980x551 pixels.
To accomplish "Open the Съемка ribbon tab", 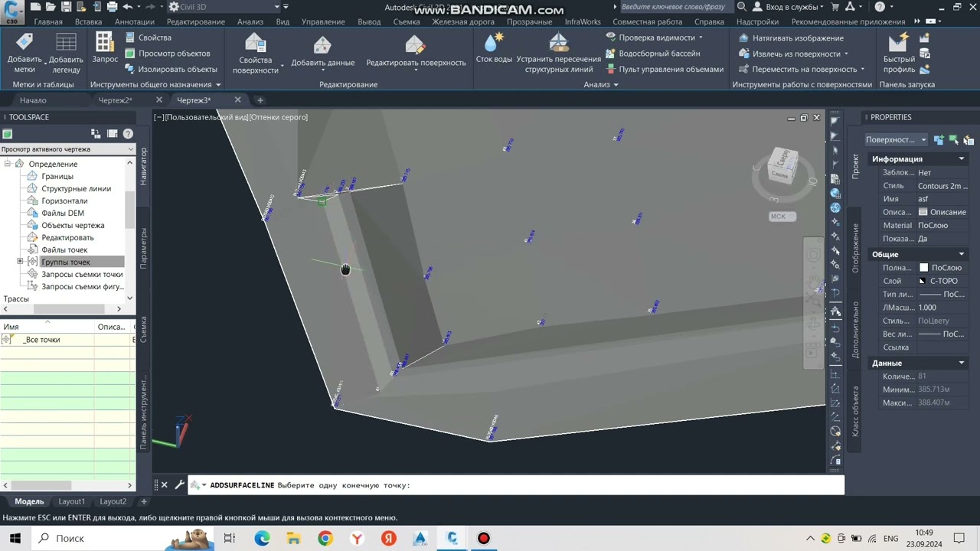I will [x=407, y=21].
